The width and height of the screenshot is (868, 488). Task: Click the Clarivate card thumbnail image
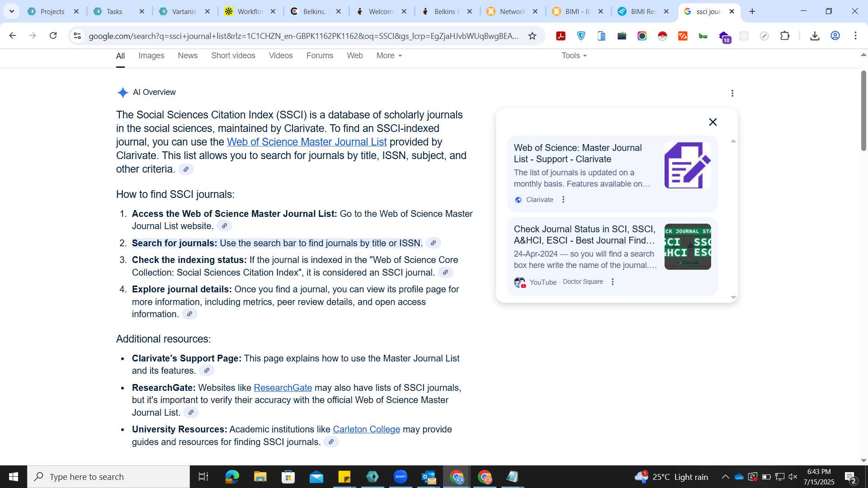[688, 165]
